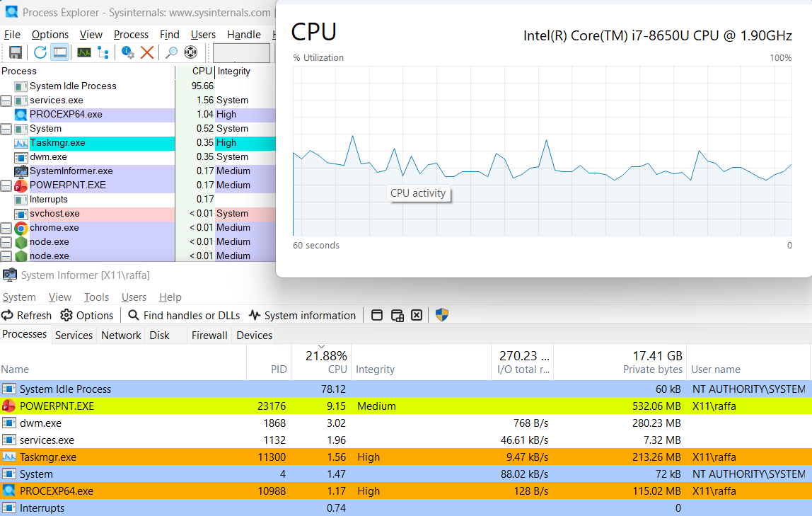Collapse the System tree node in Process Explorer
Screen dimensions: 812x516
pyautogui.click(x=6, y=129)
